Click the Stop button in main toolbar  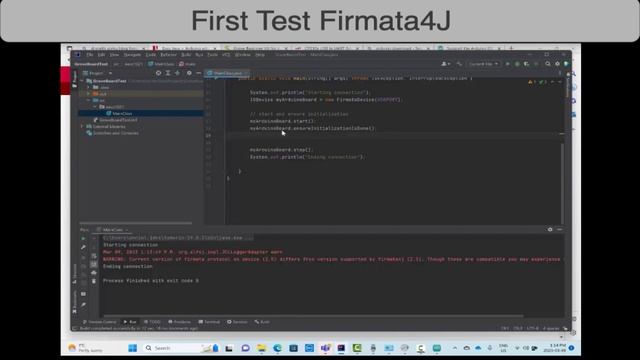pyautogui.click(x=536, y=64)
